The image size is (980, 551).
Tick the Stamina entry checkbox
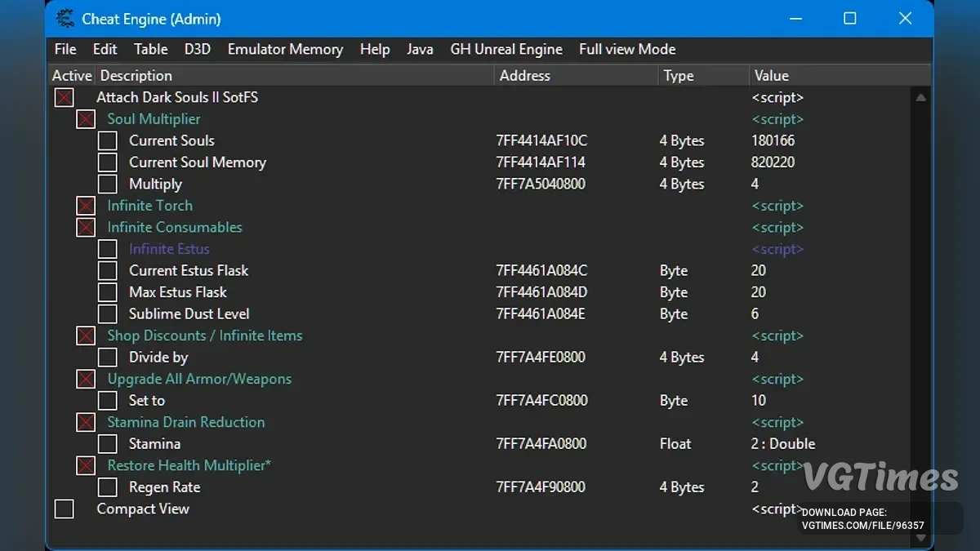(x=108, y=443)
